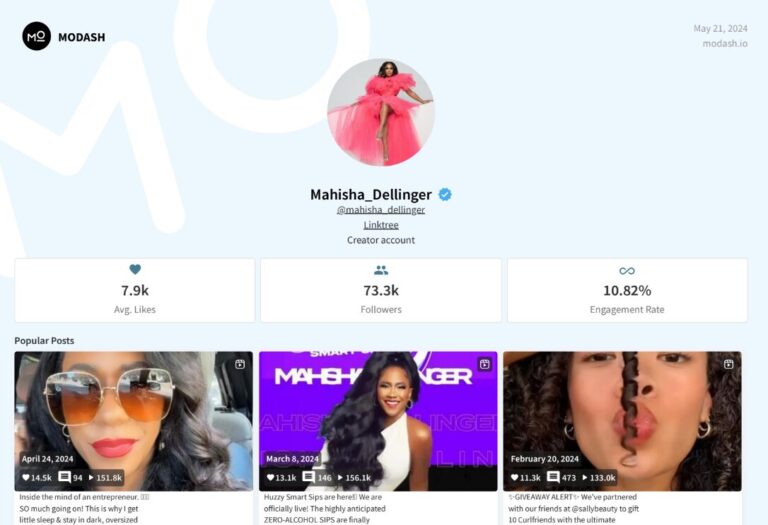Open the Linktree link
The image size is (768, 525).
[381, 225]
